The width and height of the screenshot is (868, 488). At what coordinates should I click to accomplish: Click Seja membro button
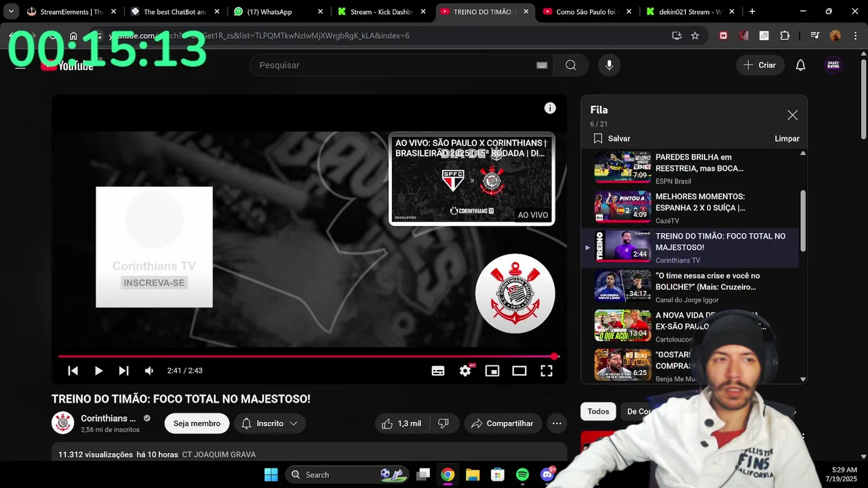point(197,424)
